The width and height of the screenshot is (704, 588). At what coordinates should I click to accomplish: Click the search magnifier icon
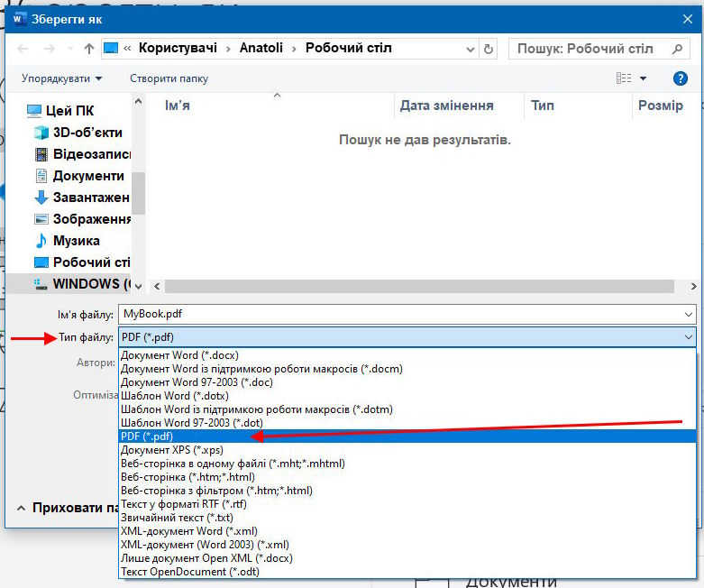(x=677, y=49)
